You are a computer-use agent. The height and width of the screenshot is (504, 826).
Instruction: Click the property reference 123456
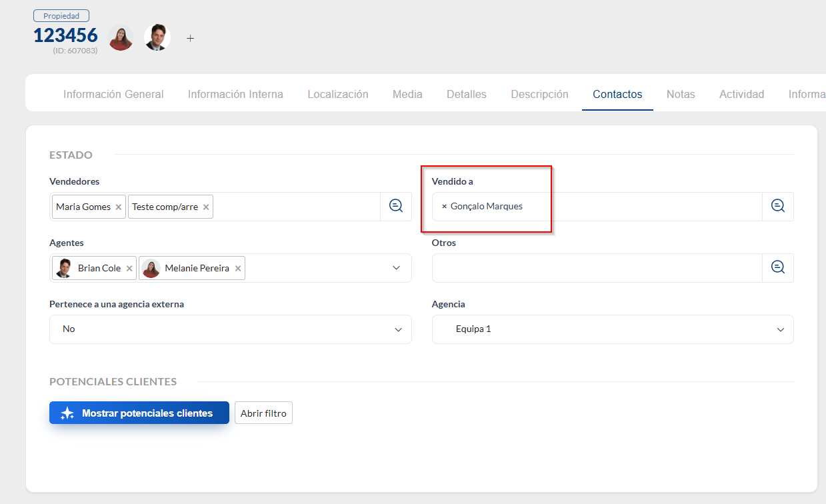click(65, 35)
